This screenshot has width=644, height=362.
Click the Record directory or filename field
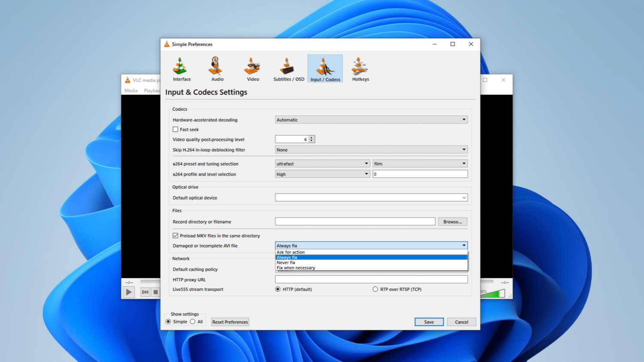(355, 222)
